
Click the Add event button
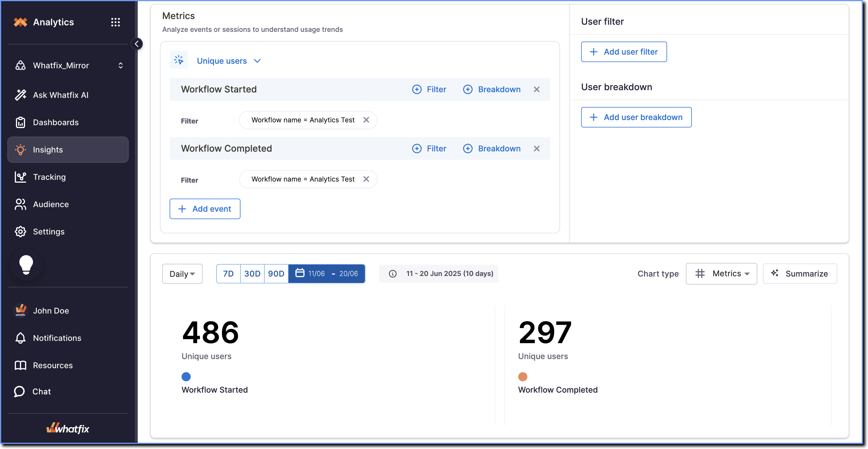pyautogui.click(x=205, y=209)
